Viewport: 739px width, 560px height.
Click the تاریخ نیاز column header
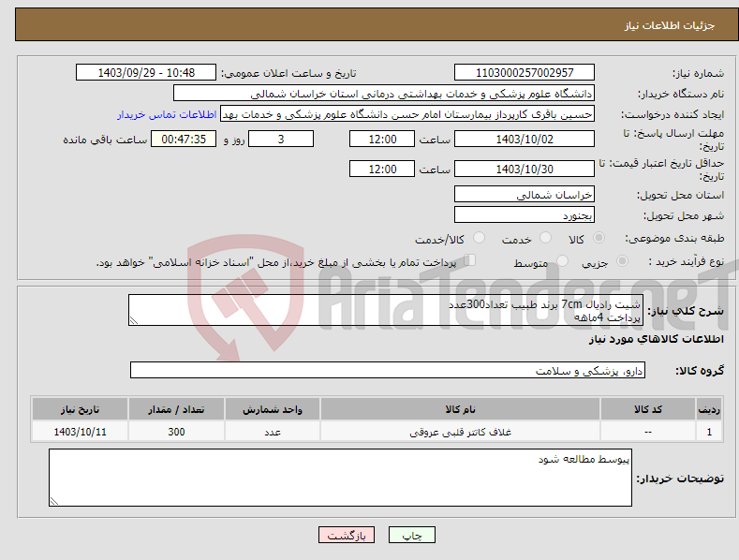(81, 409)
